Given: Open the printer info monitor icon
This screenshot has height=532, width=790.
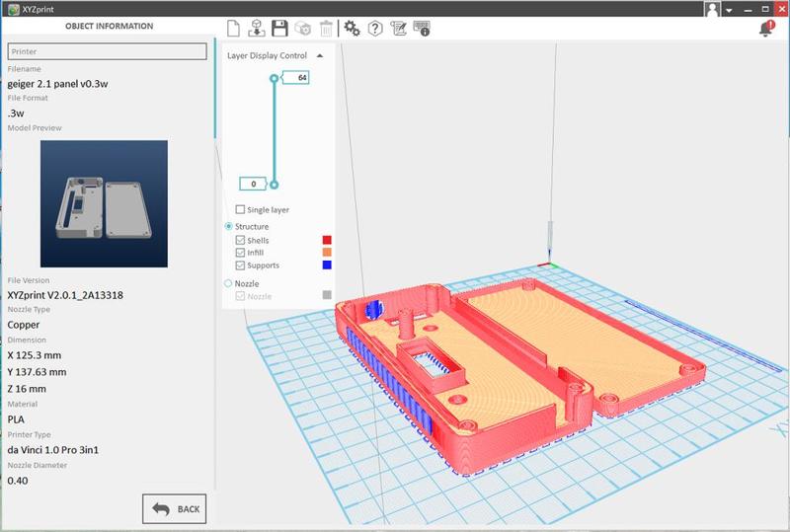Looking at the screenshot, I should tap(422, 29).
